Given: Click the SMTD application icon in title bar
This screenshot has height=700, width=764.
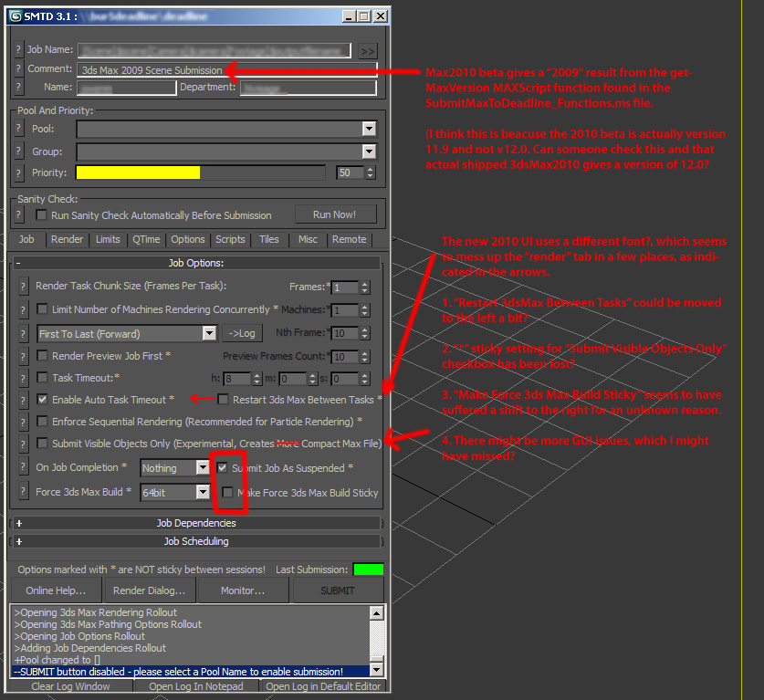Looking at the screenshot, I should tap(16, 16).
